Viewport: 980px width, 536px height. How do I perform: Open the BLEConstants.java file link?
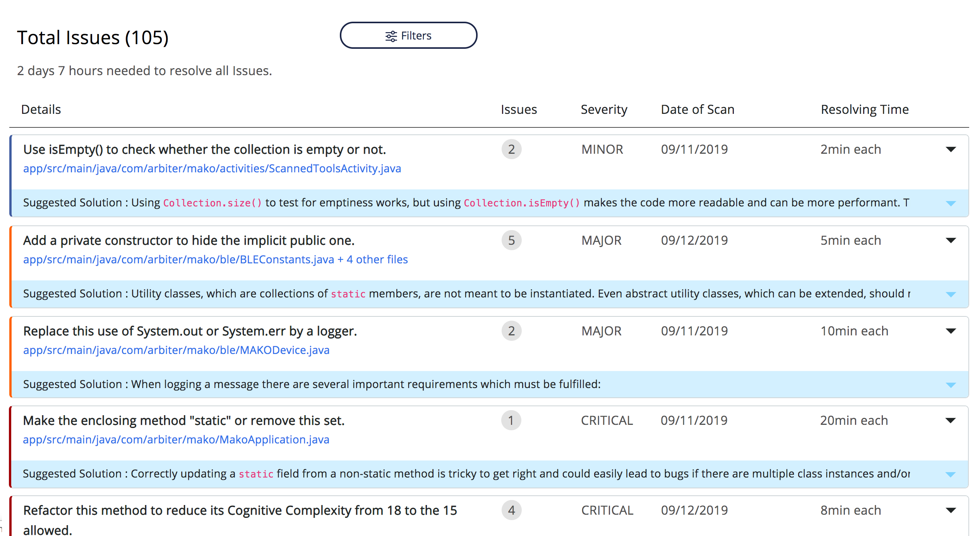click(x=178, y=259)
